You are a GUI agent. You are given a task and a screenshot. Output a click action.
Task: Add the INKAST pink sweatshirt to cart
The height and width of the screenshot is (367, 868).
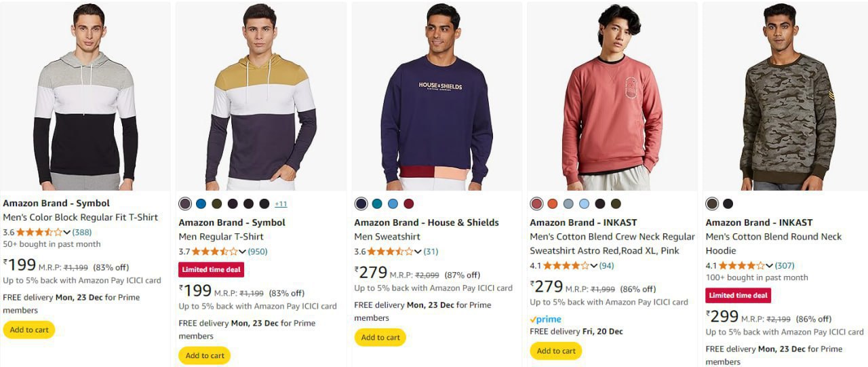click(555, 351)
